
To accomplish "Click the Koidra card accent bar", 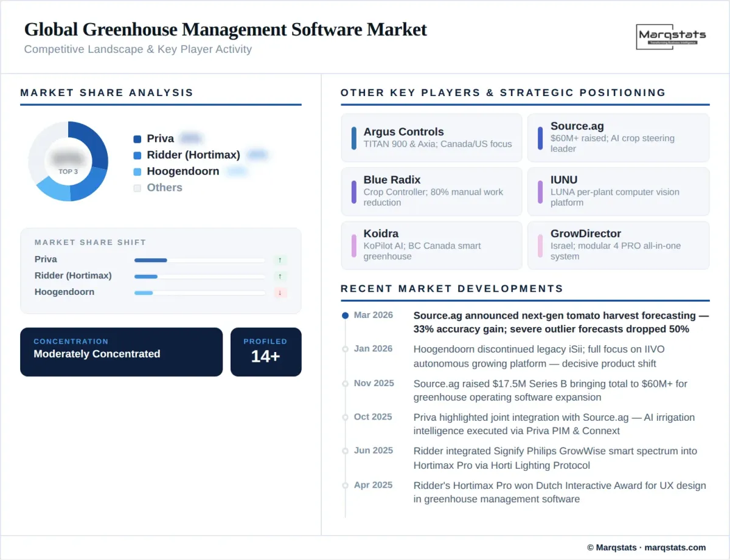I will (353, 245).
